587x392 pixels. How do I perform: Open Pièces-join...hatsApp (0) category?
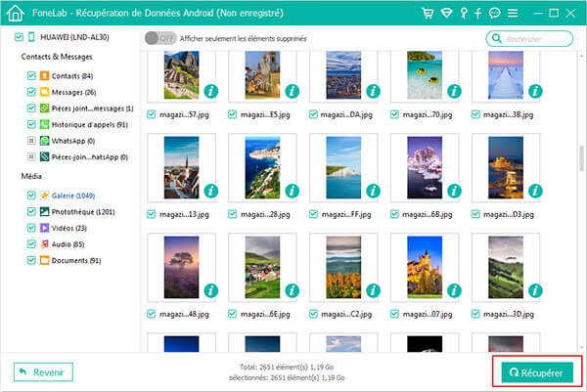[90, 157]
